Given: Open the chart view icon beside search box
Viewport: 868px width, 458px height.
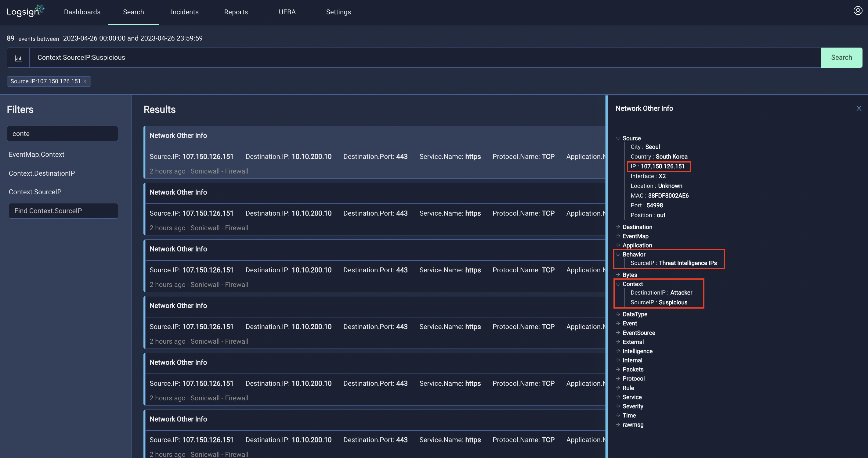Looking at the screenshot, I should (x=18, y=58).
